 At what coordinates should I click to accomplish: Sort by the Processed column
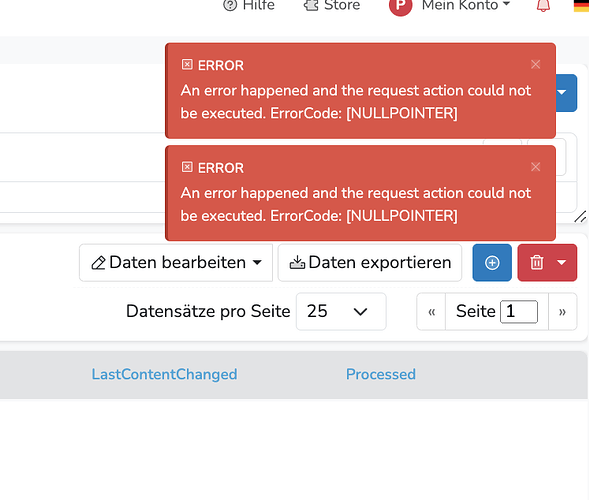point(381,374)
